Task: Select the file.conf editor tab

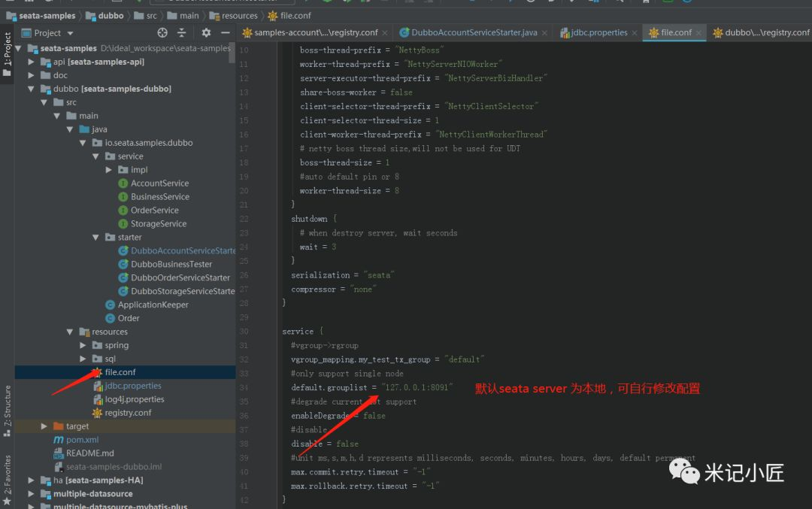Action: coord(674,32)
